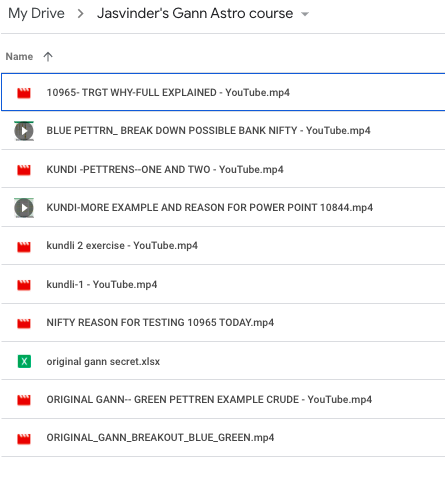Go back to My Drive breadcrumb
This screenshot has height=483, width=445.
point(36,13)
